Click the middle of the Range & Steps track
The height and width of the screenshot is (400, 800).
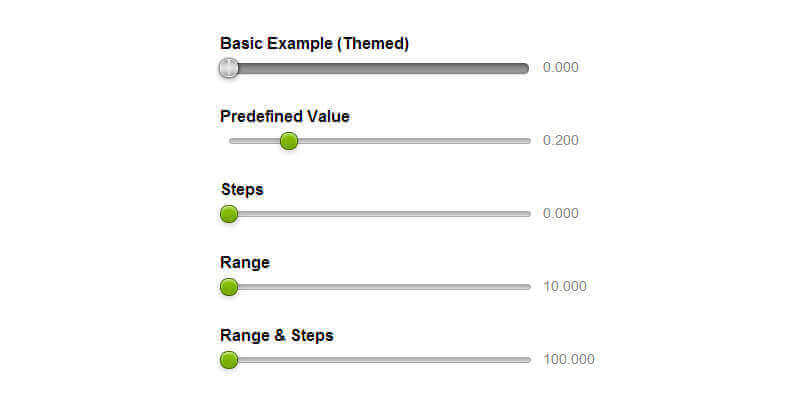380,360
